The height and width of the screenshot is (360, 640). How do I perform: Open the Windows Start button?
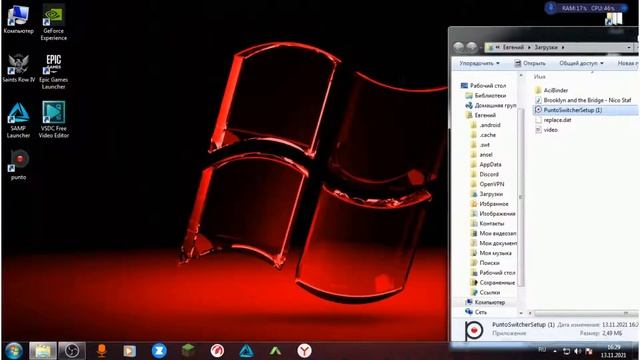(x=14, y=351)
